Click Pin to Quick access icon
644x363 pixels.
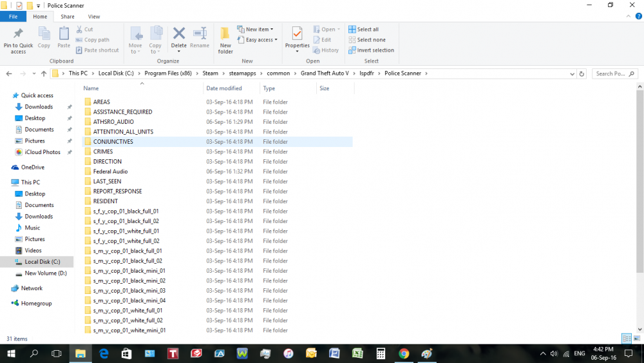[x=18, y=34]
